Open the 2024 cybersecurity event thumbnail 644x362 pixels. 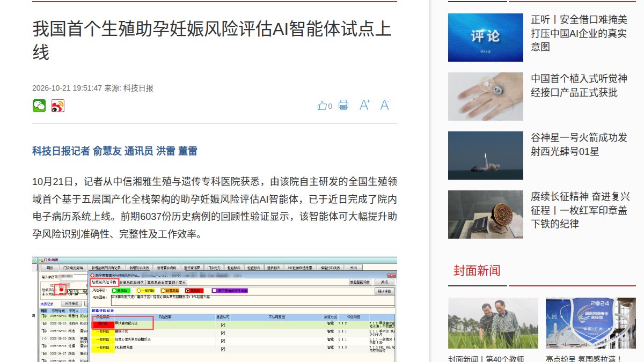tap(591, 323)
